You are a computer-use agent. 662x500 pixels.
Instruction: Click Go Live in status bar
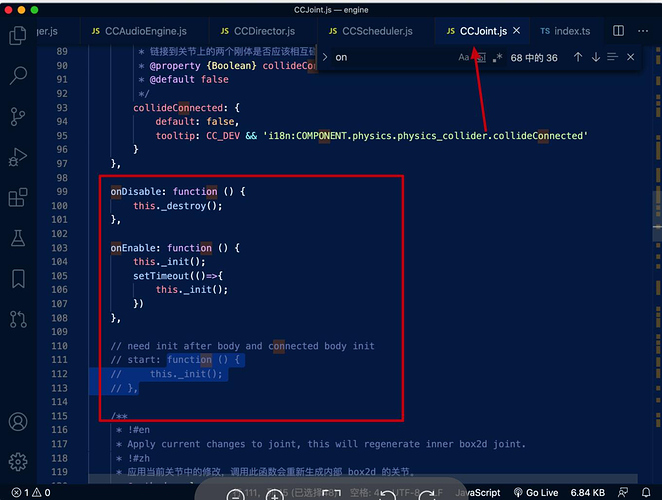536,492
